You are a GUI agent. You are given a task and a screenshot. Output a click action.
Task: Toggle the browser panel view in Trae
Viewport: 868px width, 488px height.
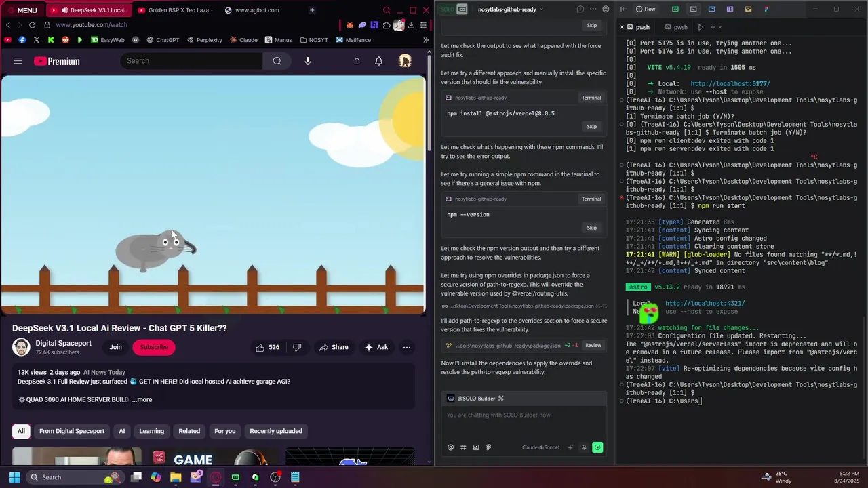click(x=711, y=9)
